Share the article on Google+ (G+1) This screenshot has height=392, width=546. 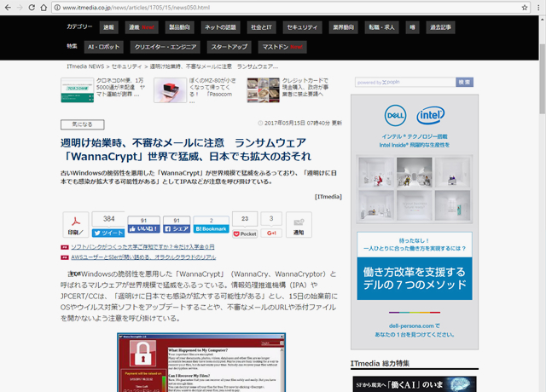(271, 233)
